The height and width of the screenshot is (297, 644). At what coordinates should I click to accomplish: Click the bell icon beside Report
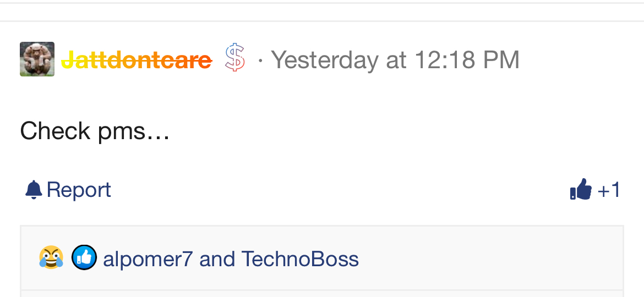pyautogui.click(x=34, y=190)
